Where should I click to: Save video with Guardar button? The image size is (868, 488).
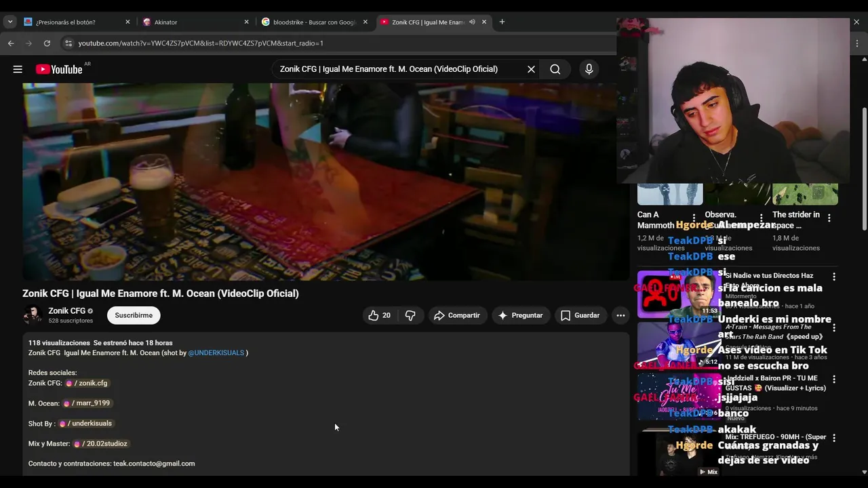pos(580,315)
